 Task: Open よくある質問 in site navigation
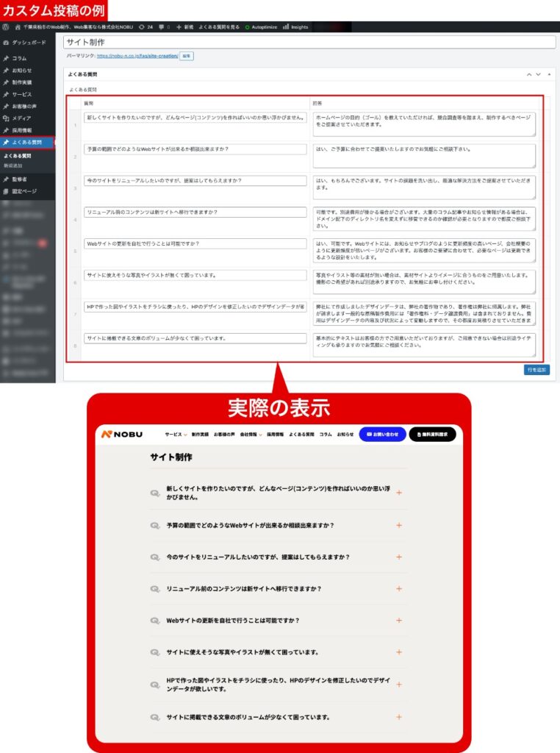(301, 434)
